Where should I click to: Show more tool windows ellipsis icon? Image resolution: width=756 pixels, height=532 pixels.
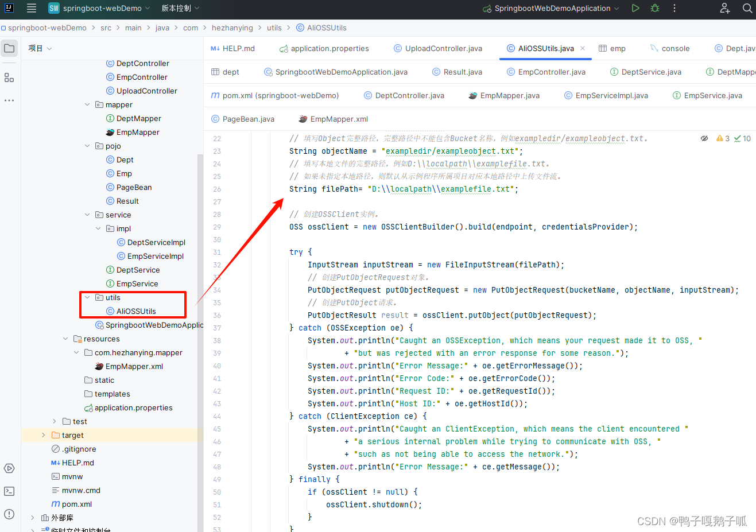coord(9,100)
